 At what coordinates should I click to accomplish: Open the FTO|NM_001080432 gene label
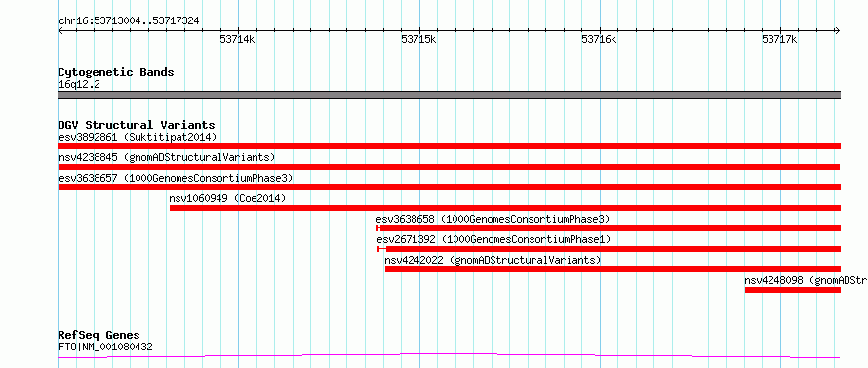pyautogui.click(x=105, y=348)
